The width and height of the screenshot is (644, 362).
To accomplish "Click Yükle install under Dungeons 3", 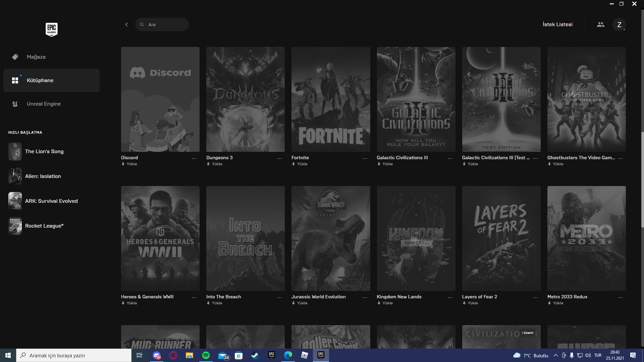I will coord(214,164).
